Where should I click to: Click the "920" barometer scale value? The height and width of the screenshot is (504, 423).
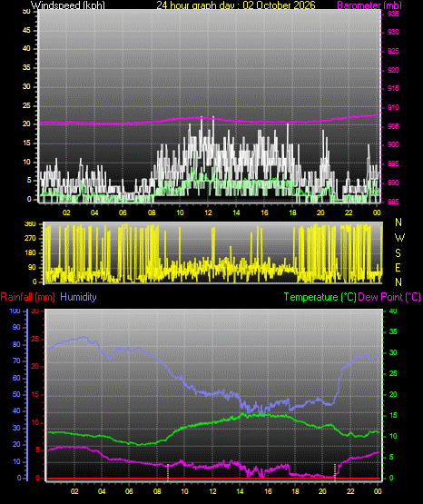[x=393, y=70]
